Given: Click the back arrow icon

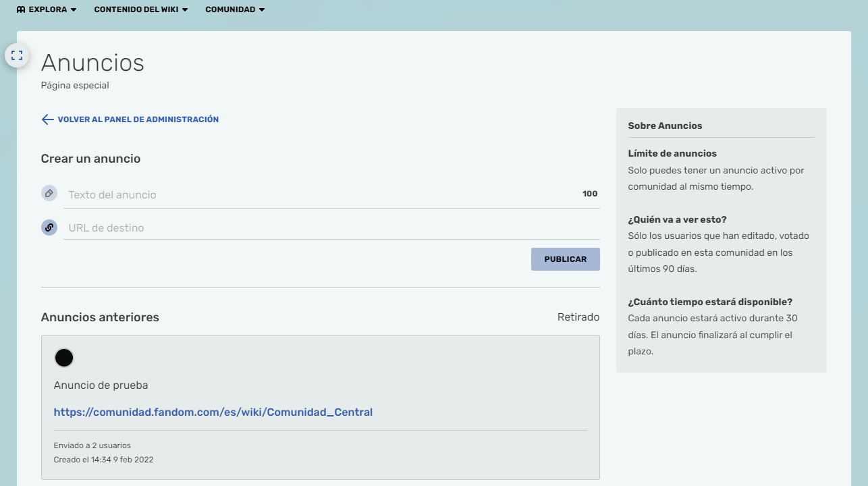Looking at the screenshot, I should (x=47, y=119).
